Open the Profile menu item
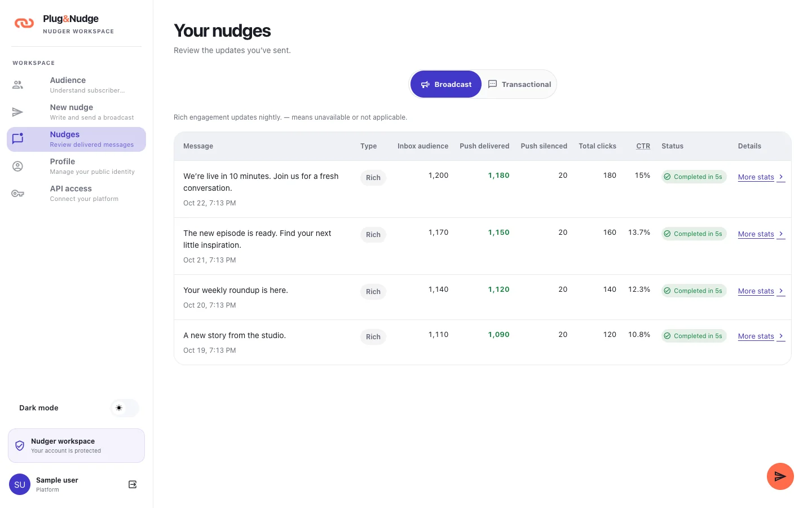The width and height of the screenshot is (812, 508). (x=76, y=166)
